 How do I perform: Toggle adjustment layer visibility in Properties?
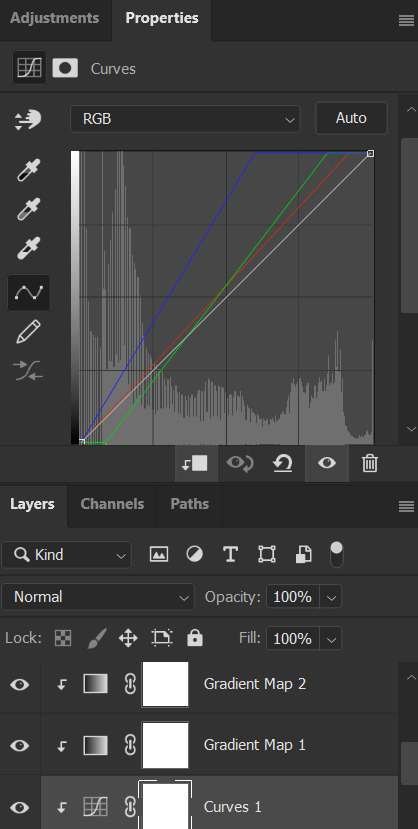pyautogui.click(x=327, y=464)
